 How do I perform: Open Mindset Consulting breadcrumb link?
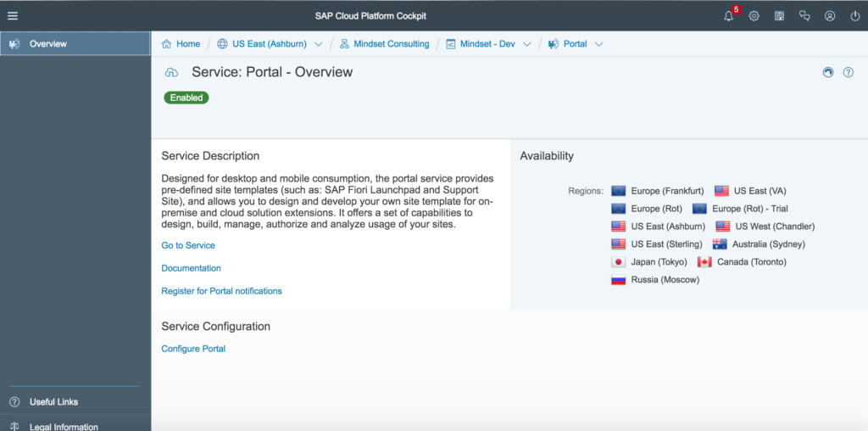coord(392,44)
